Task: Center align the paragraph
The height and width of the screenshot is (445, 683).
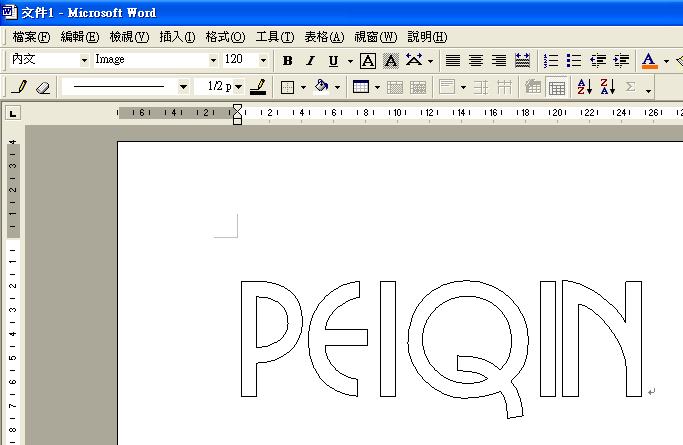Action: pyautogui.click(x=476, y=60)
